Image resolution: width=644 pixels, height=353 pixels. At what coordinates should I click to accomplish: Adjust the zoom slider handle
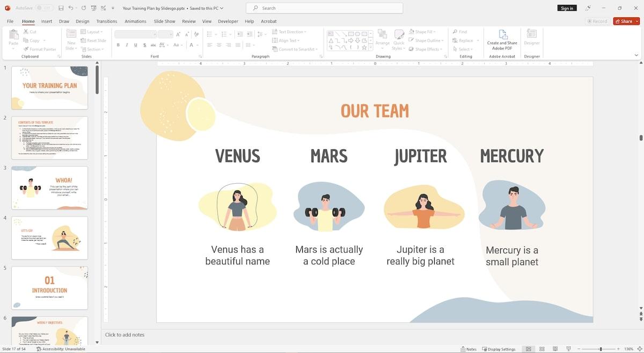(x=601, y=349)
